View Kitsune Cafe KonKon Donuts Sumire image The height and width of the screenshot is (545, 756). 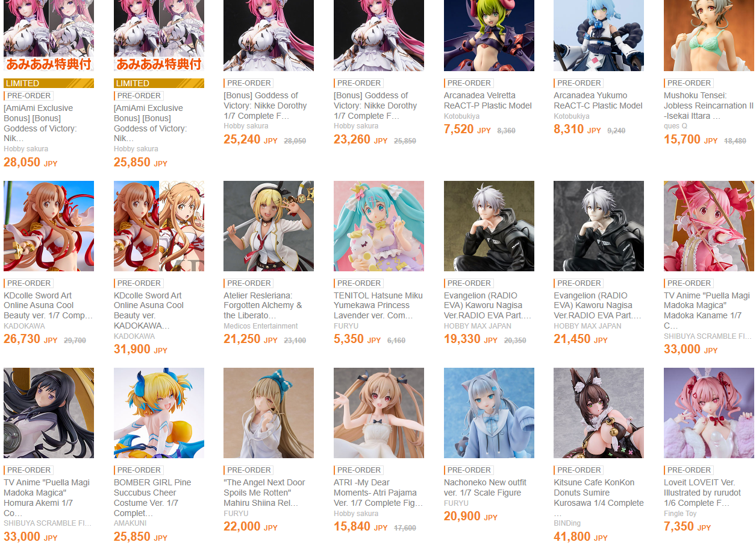click(x=599, y=413)
